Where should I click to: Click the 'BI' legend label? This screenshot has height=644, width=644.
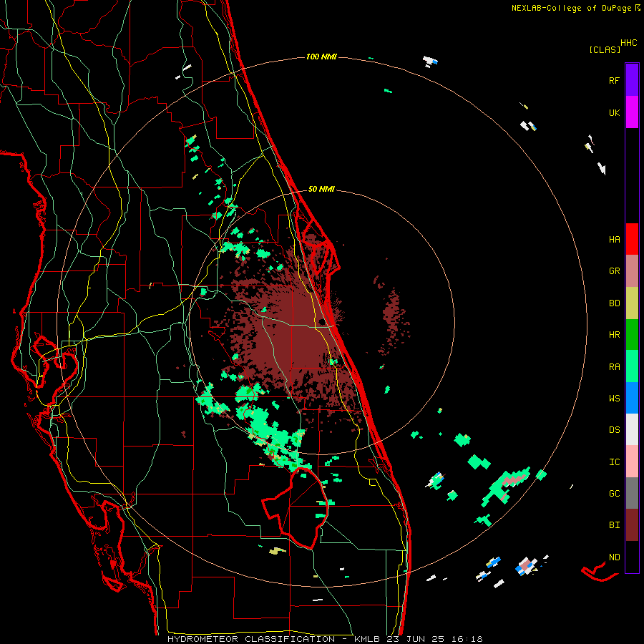(x=614, y=525)
